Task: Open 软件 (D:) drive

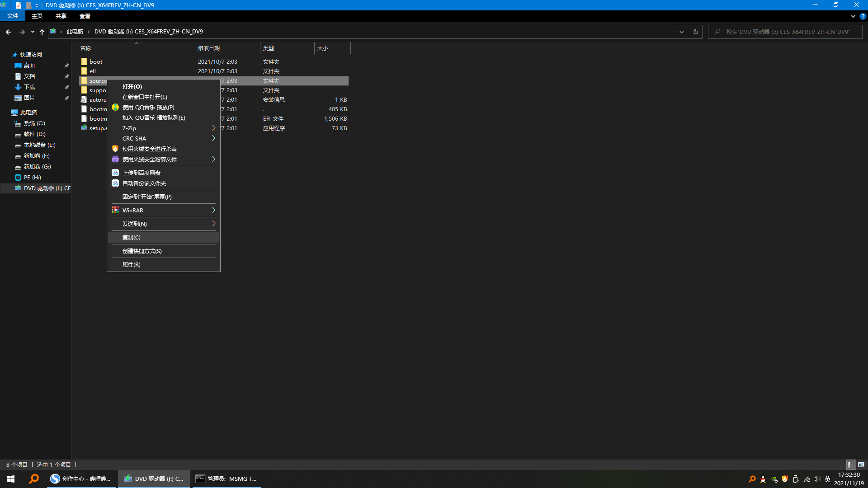Action: point(34,134)
